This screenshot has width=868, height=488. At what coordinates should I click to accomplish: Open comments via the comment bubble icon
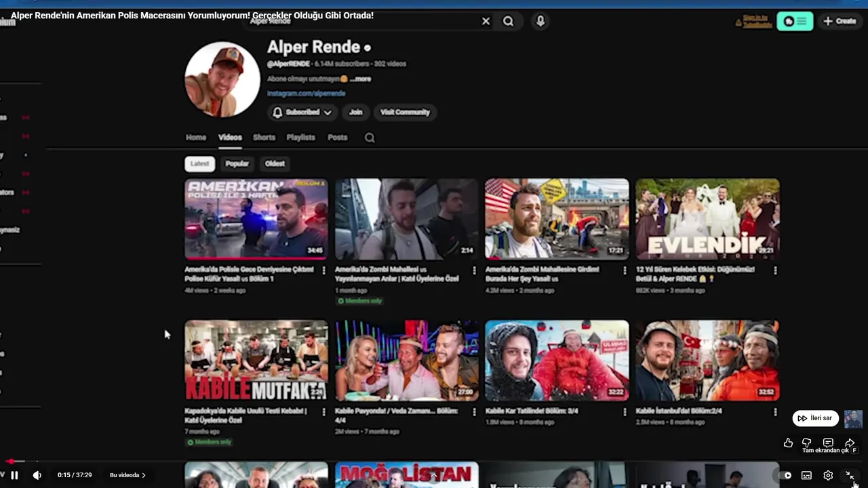point(828,443)
